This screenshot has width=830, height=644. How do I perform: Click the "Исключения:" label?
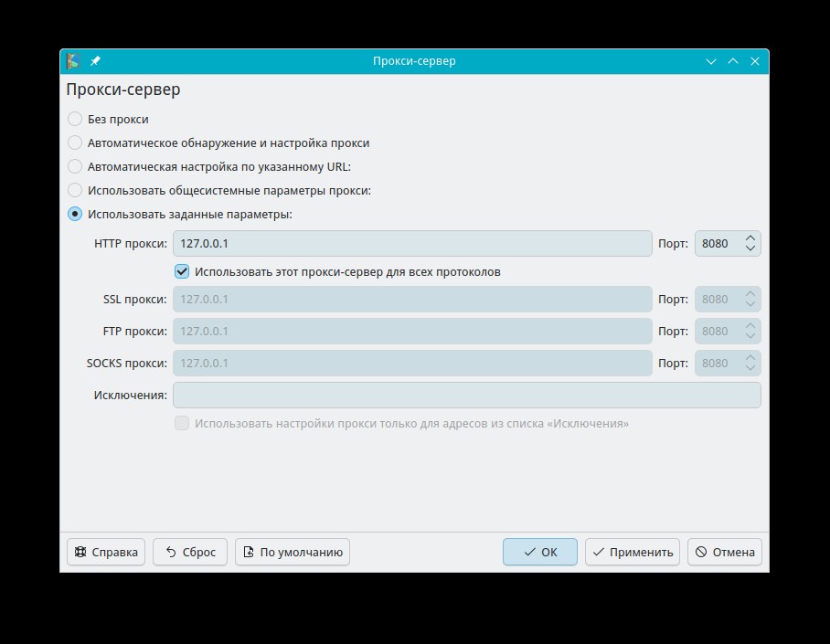tap(130, 395)
